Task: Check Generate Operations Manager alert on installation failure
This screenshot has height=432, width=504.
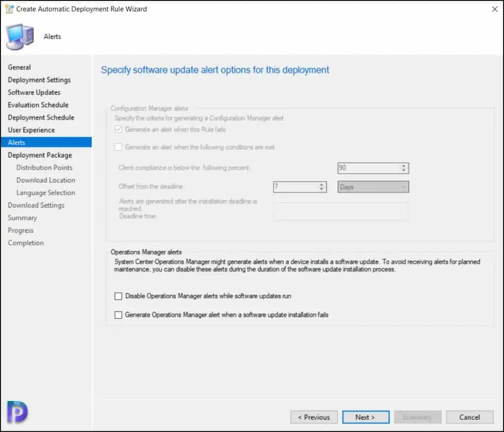Action: [118, 315]
